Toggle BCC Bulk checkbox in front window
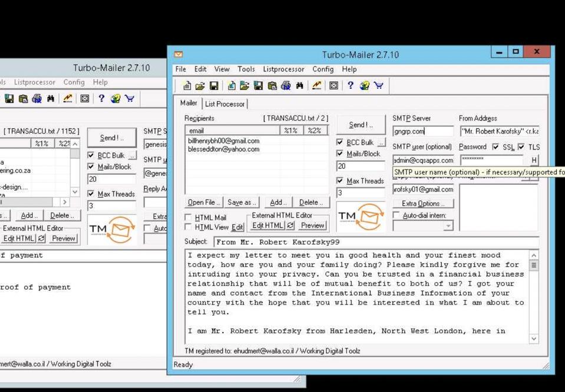Viewport: 565px width, 392px height. click(x=340, y=142)
